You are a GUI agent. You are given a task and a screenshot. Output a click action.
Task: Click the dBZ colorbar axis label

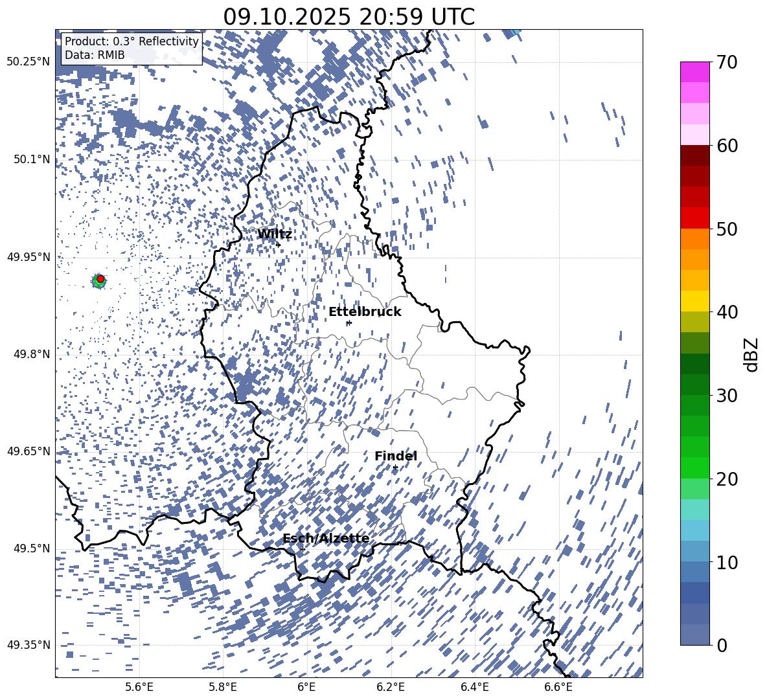click(x=752, y=354)
